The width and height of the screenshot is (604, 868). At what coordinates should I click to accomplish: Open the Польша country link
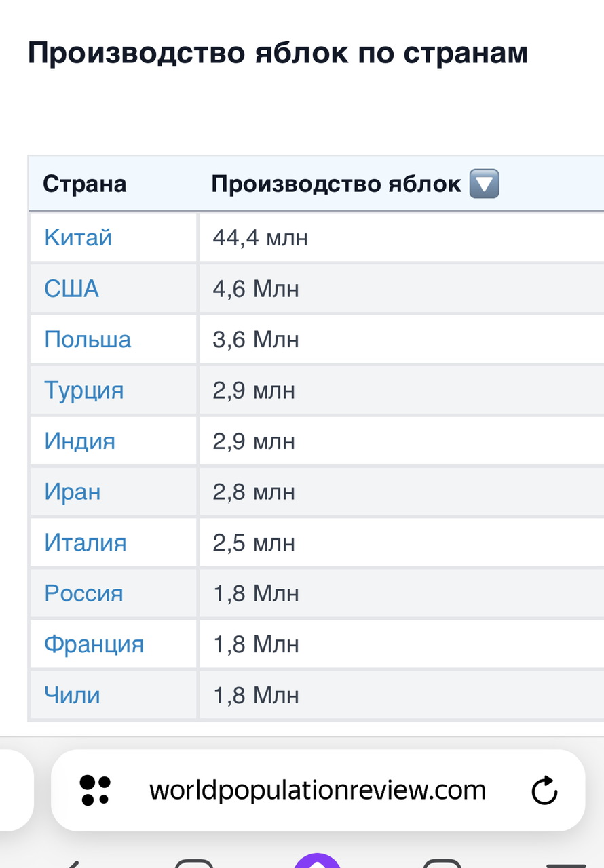[x=88, y=339]
